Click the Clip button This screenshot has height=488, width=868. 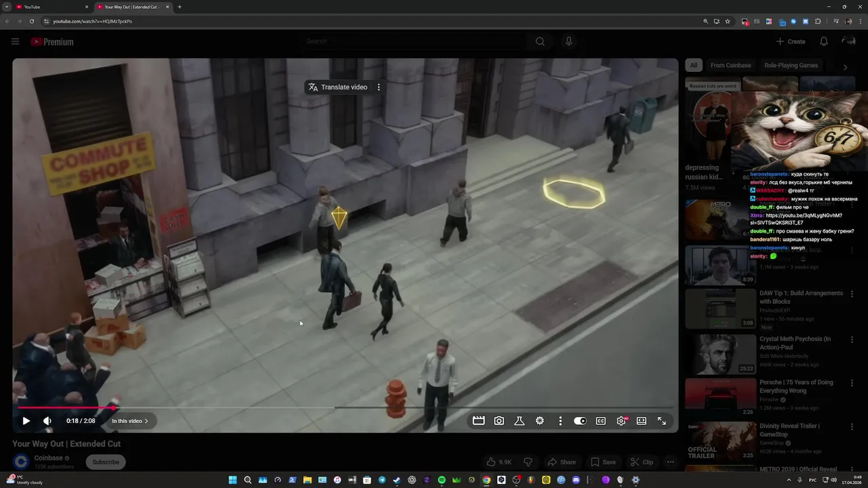[x=642, y=462]
